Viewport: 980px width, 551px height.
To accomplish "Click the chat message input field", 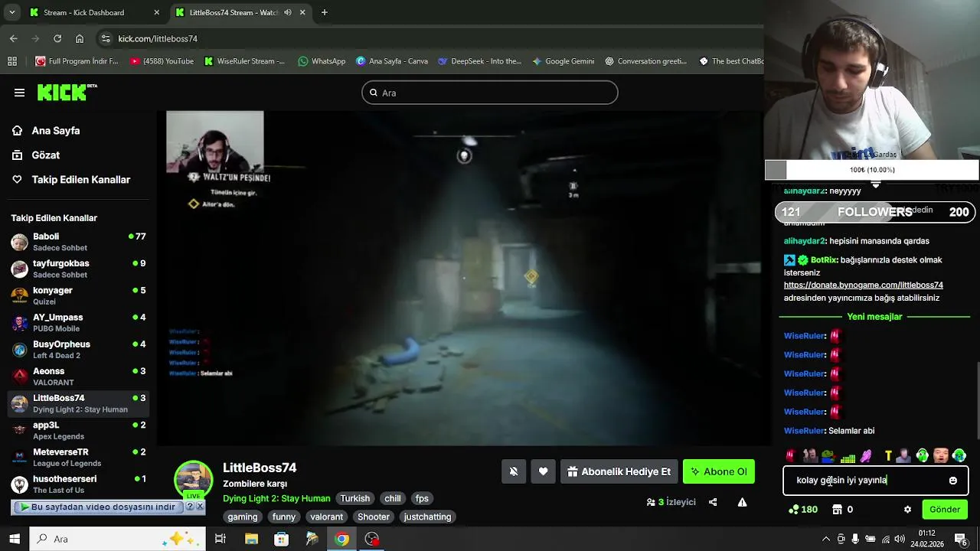I will (875, 481).
